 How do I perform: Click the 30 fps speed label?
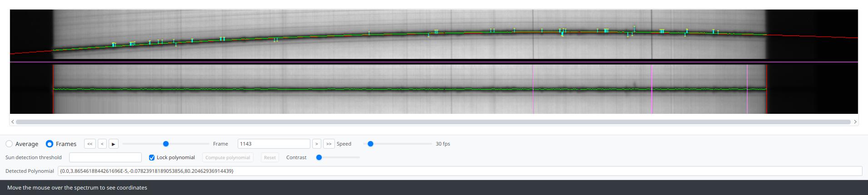click(x=443, y=144)
